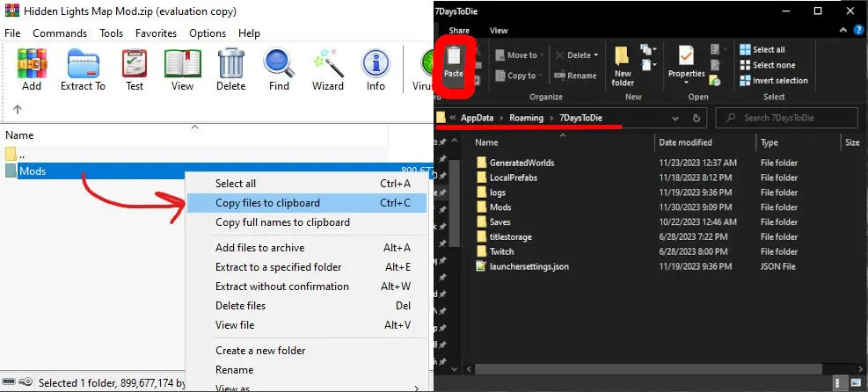868x392 pixels.
Task: Click Rename in Explorer Organize group
Action: tap(575, 76)
